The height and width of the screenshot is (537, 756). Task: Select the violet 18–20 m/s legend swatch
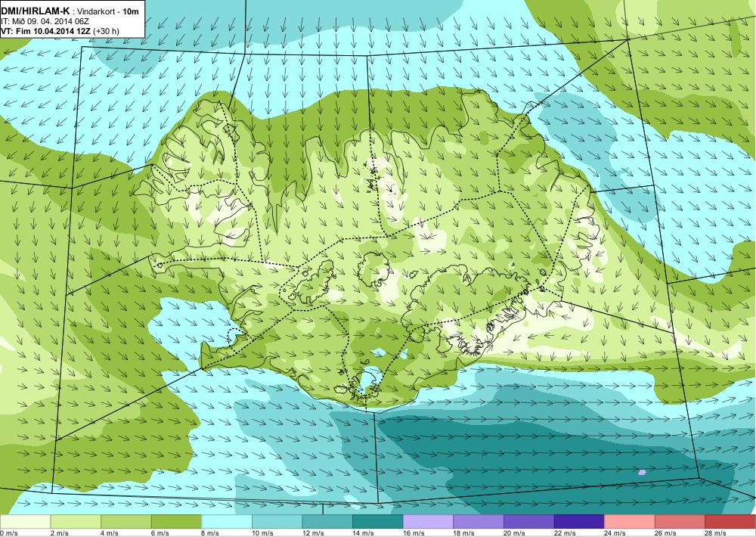(479, 522)
